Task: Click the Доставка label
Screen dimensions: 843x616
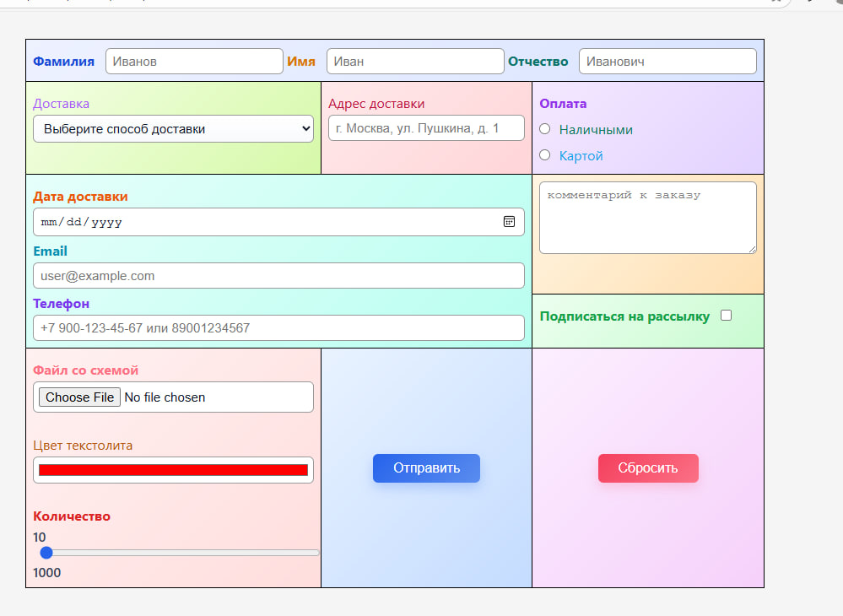Action: pos(62,104)
